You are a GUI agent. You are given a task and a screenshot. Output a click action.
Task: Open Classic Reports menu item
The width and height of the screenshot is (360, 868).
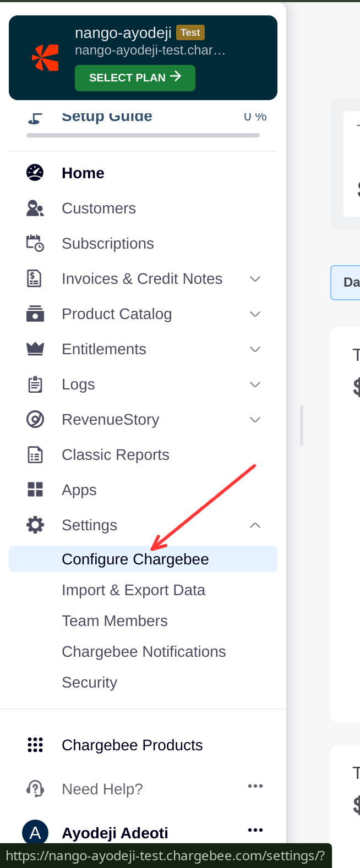(x=143, y=454)
